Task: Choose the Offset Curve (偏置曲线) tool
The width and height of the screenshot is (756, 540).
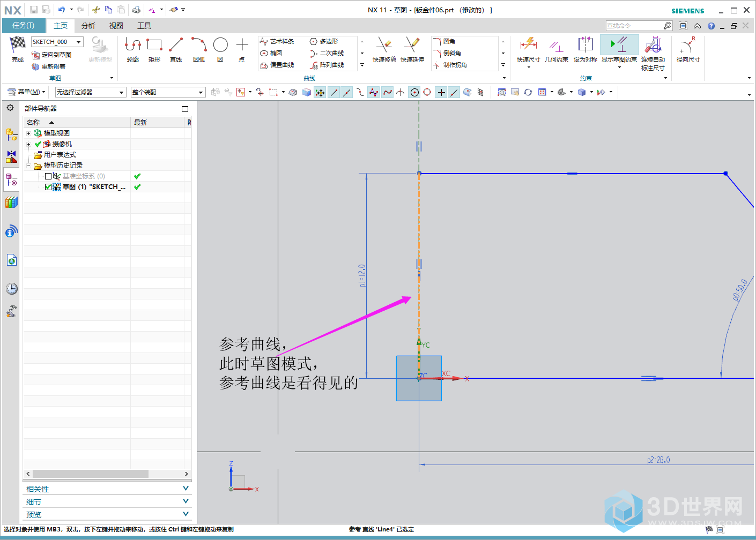Action: [x=277, y=65]
